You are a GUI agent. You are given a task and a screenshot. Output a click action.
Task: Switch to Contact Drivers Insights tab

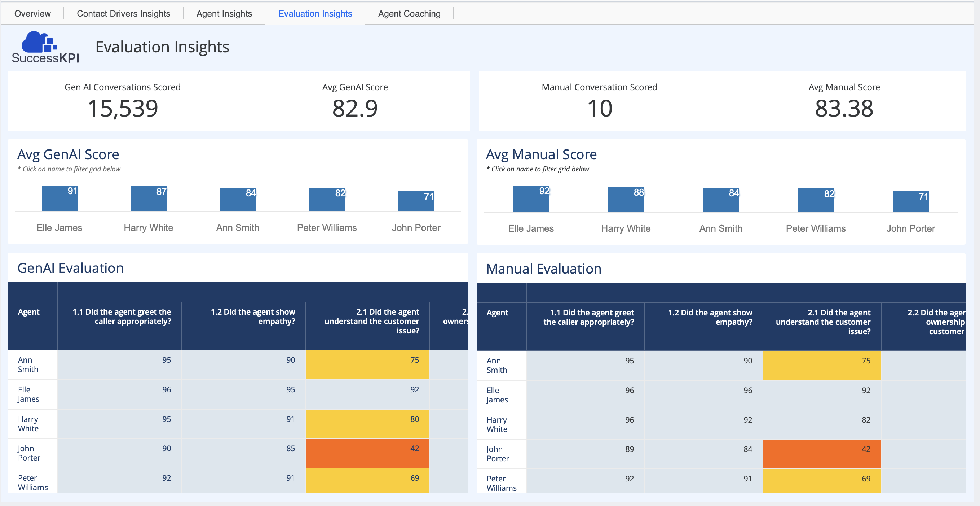pos(123,14)
